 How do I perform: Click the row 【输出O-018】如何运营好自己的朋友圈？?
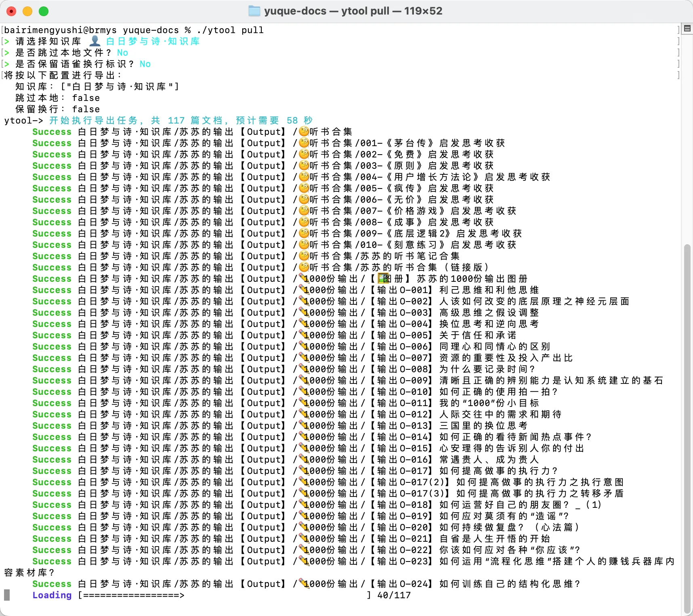click(317, 505)
